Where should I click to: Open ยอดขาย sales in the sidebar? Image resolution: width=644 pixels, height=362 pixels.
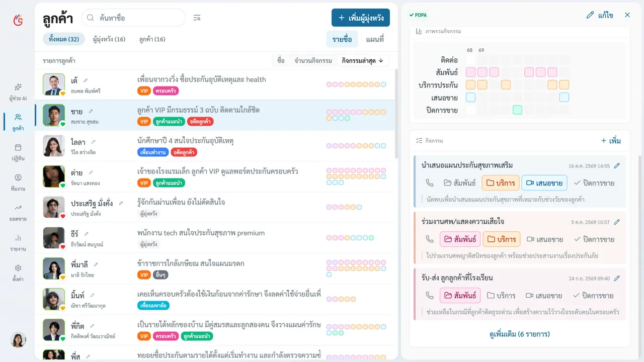click(x=18, y=212)
